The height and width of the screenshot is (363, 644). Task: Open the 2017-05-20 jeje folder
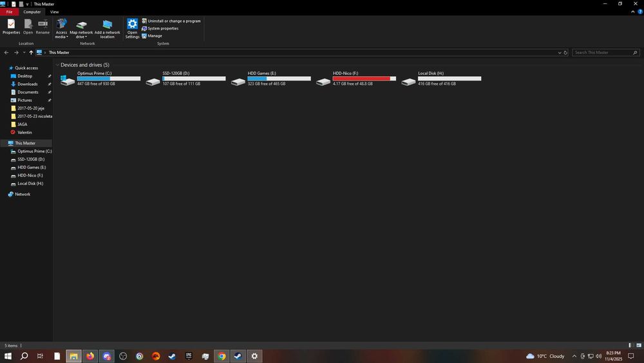pos(30,108)
